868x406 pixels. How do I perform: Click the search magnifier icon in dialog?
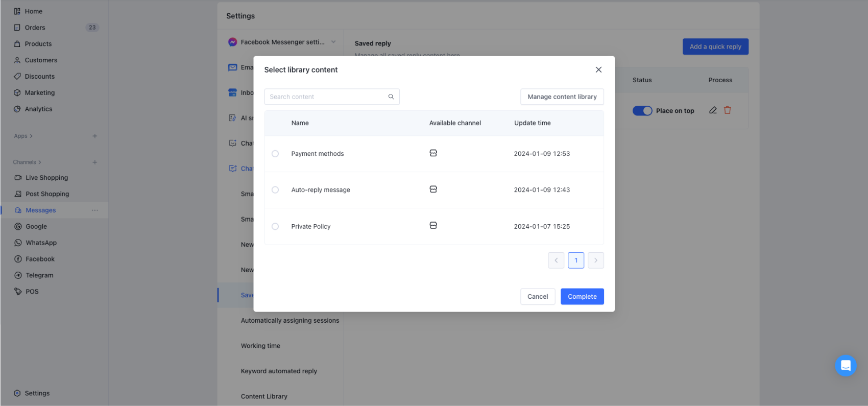[x=391, y=97]
